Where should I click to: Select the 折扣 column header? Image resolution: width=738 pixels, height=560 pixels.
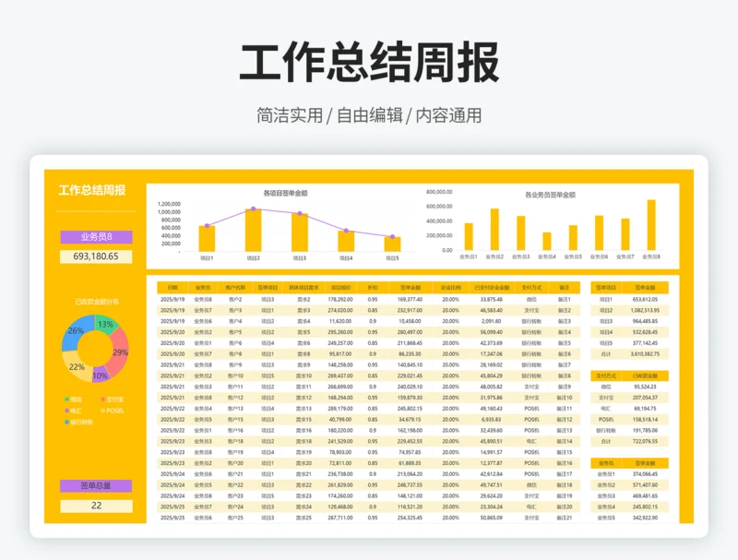(373, 288)
